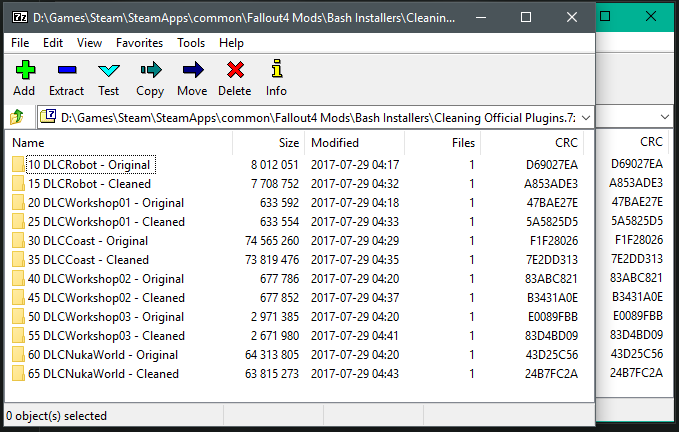679x432 pixels.
Task: Click folder icon of 50 DLCWorkshop03 - Original
Action: pos(18,317)
